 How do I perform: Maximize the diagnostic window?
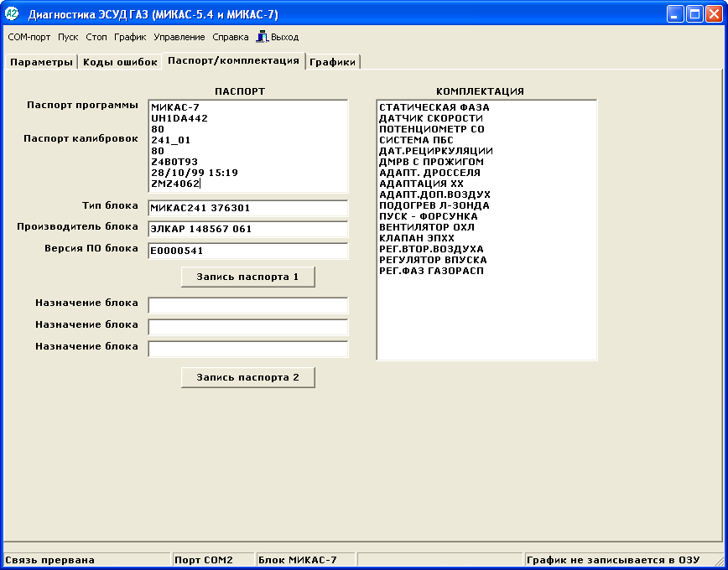pos(695,14)
